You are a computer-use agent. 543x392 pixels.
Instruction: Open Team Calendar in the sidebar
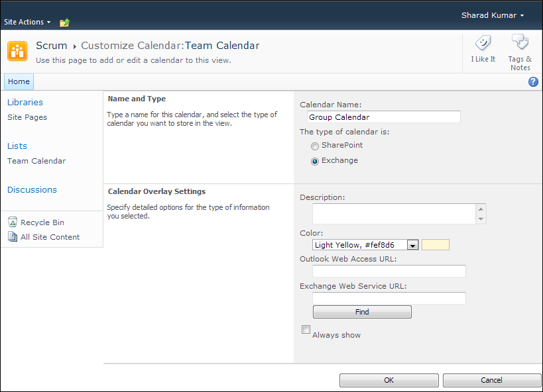36,161
